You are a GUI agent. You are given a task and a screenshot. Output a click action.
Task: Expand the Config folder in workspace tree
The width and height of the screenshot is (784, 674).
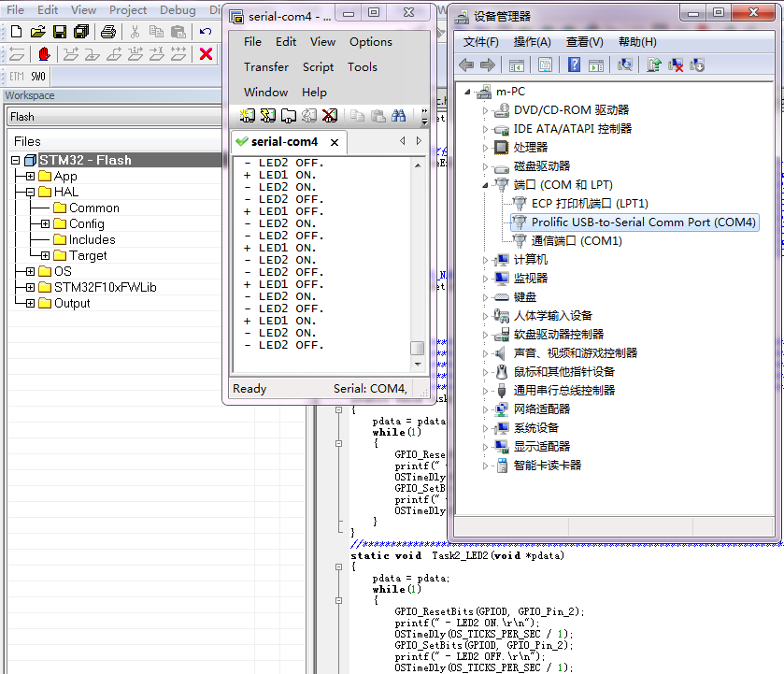[x=45, y=223]
